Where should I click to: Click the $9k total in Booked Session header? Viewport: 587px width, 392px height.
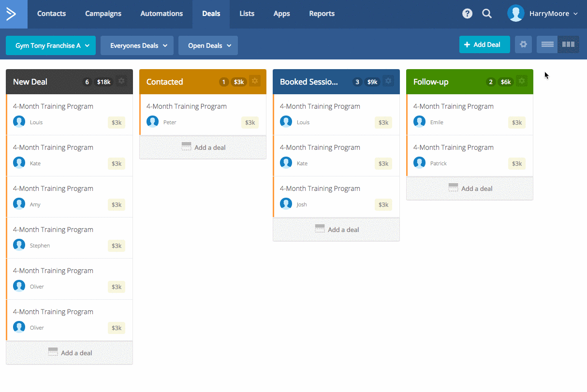372,82
